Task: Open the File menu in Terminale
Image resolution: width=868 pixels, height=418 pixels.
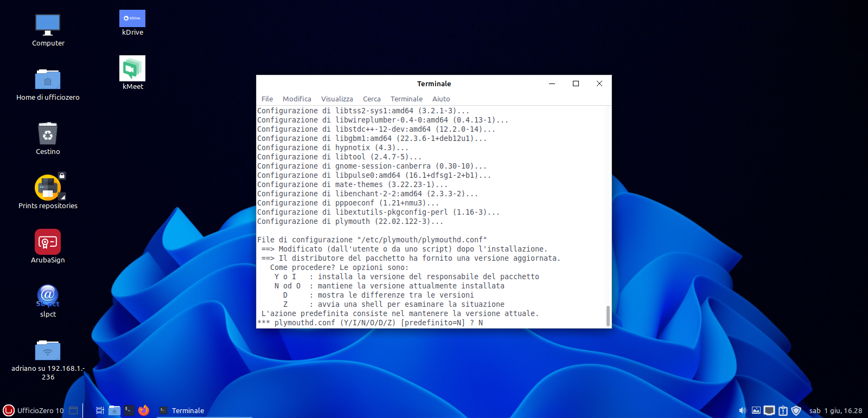Action: click(267, 99)
